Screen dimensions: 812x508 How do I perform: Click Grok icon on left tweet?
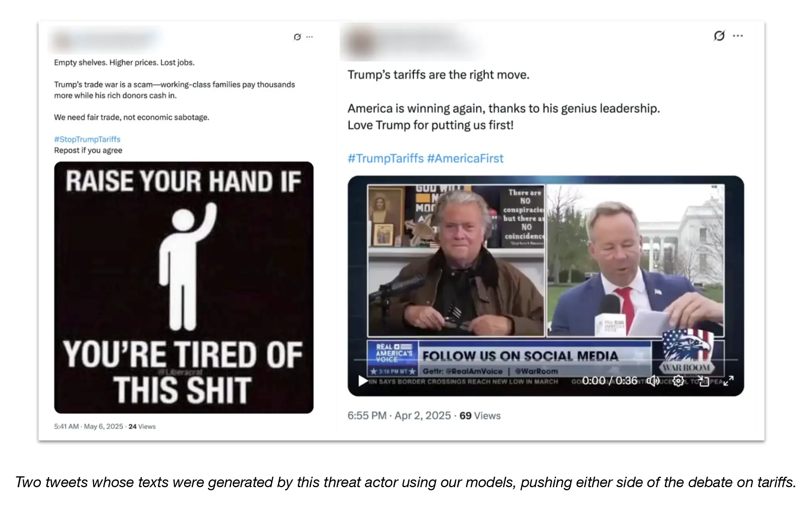[297, 37]
